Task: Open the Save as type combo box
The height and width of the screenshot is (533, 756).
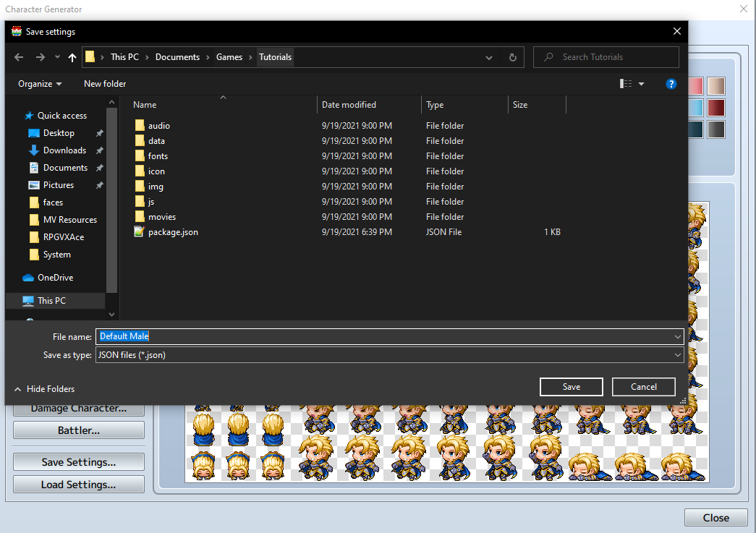Action: click(x=389, y=355)
